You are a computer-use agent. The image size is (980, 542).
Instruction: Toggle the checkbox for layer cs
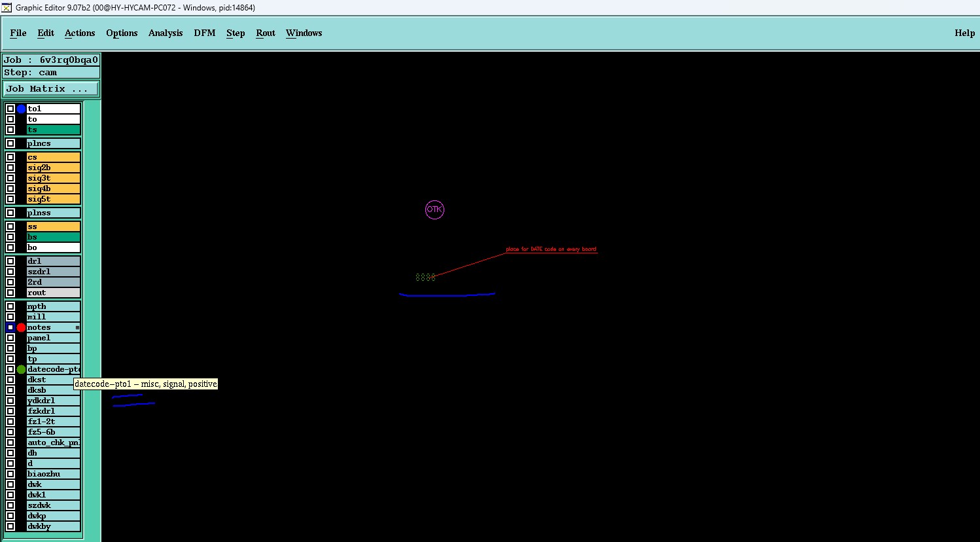(x=10, y=157)
